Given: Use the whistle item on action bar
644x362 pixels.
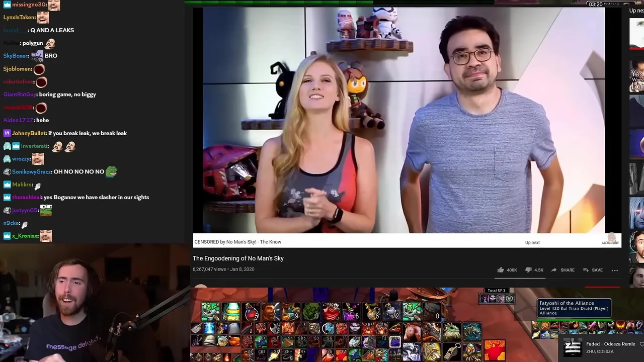Looking at the screenshot, I should tap(452, 351).
